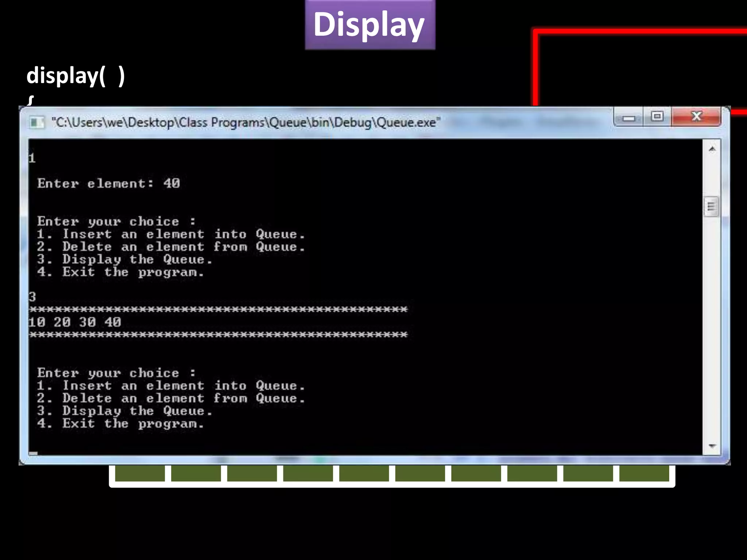Minimize the Queue.exe console window
Viewport: 747px width, 560px height.
click(628, 117)
